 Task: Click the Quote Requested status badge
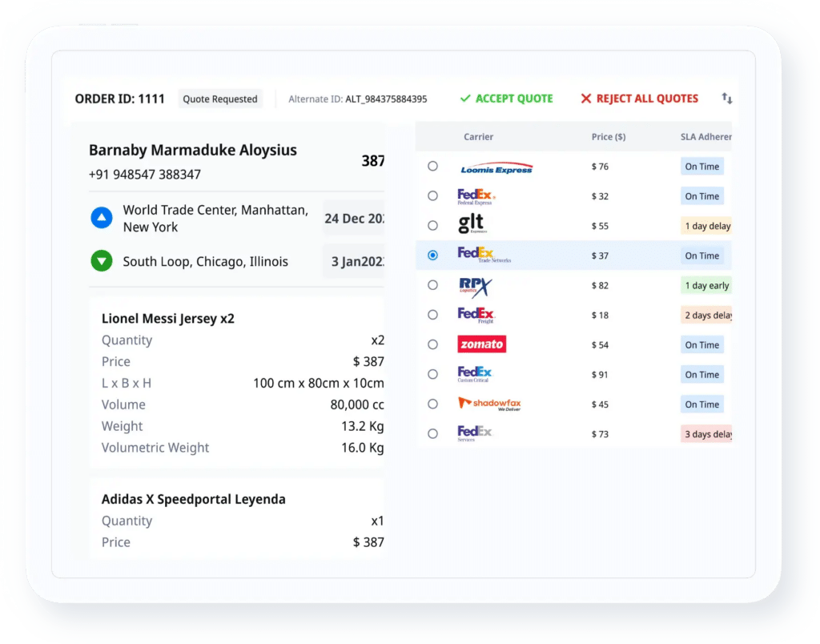pyautogui.click(x=220, y=99)
